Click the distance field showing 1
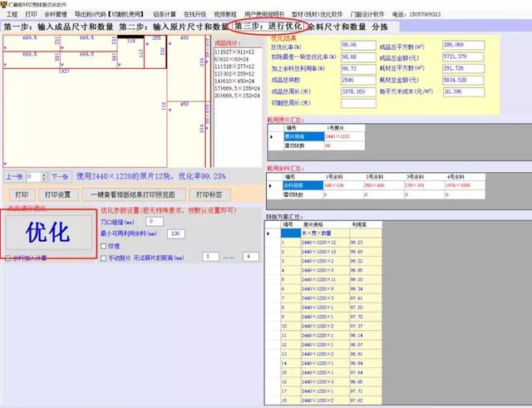The width and height of the screenshot is (532, 408). (x=210, y=257)
